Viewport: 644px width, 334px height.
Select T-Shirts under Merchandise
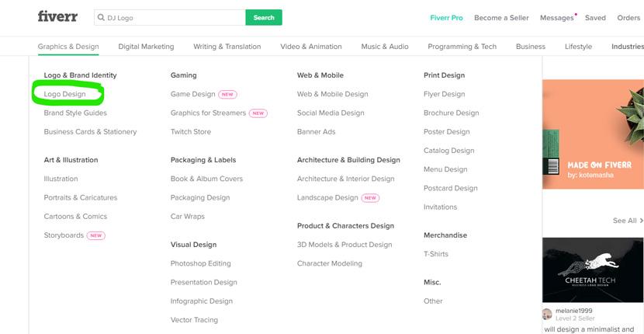[436, 254]
